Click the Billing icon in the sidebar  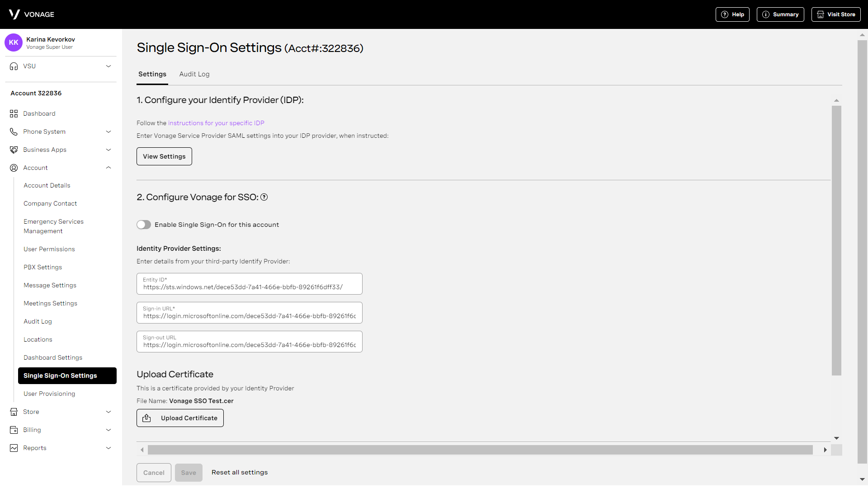pyautogui.click(x=14, y=430)
